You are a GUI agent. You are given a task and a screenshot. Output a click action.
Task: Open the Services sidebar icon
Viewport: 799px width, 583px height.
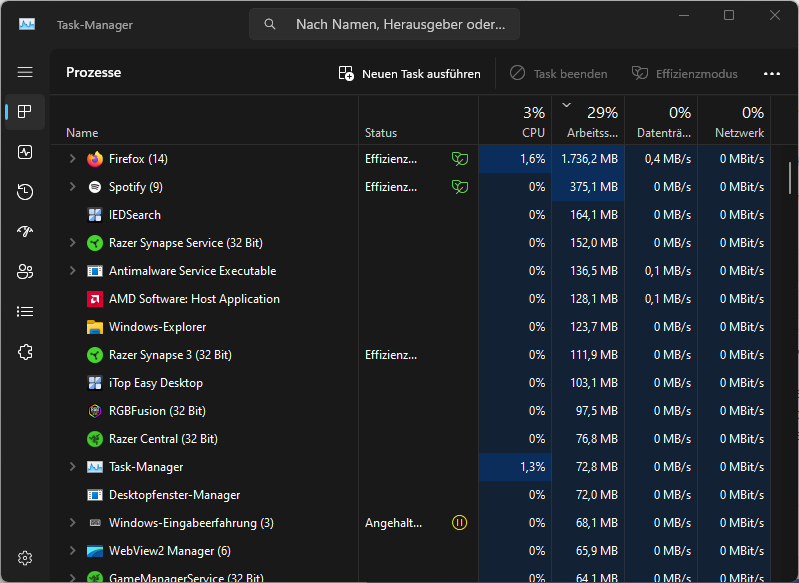click(x=25, y=352)
